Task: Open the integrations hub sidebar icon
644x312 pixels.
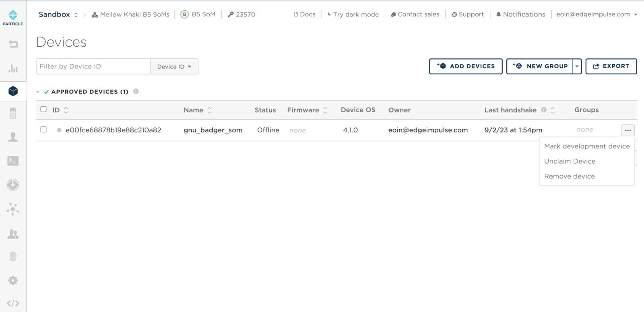Action: [x=13, y=209]
